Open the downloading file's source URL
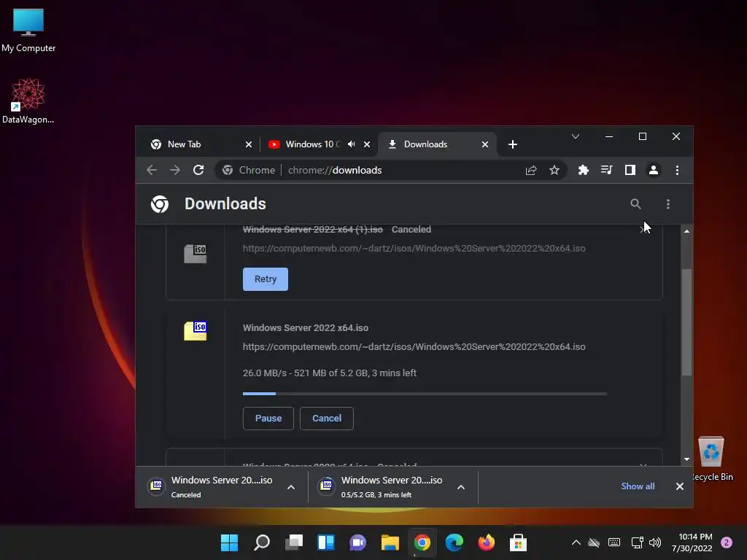The image size is (747, 560). click(x=414, y=346)
